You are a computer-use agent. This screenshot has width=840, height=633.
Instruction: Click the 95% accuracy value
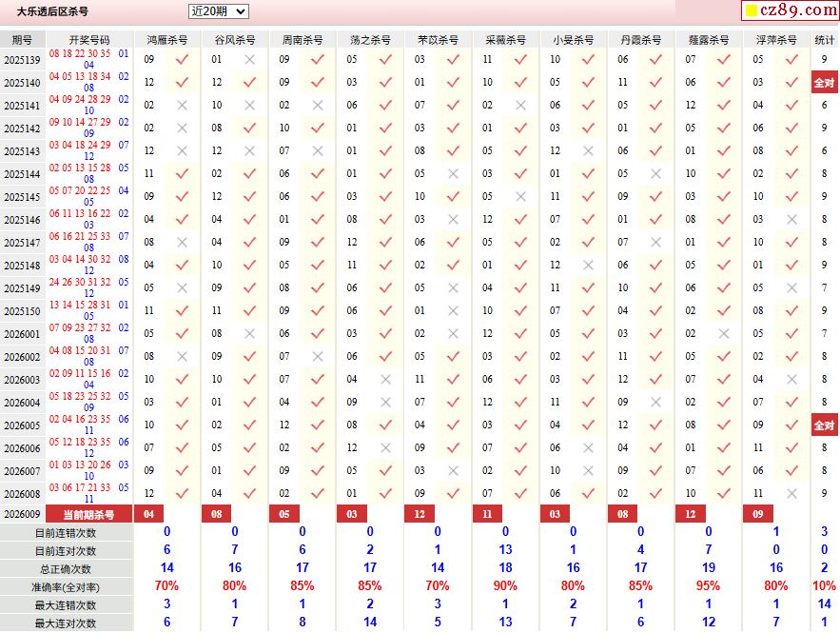708,585
